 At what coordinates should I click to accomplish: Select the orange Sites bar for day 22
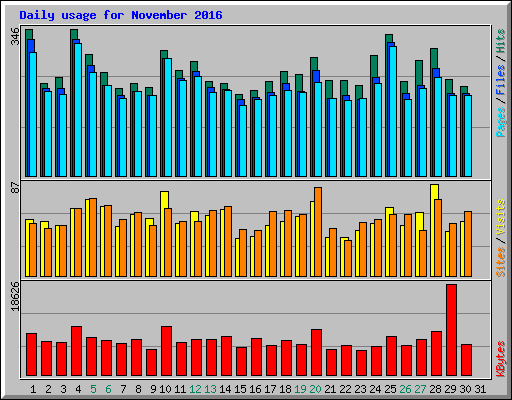(x=348, y=258)
